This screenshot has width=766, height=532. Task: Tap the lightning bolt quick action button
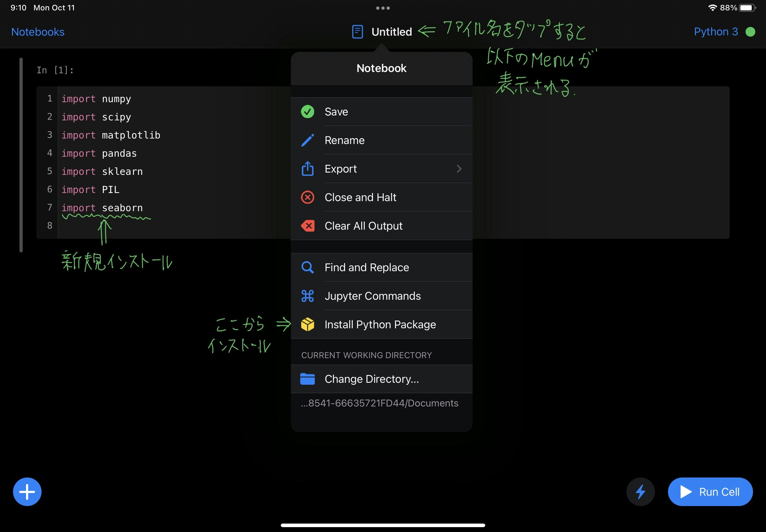640,492
